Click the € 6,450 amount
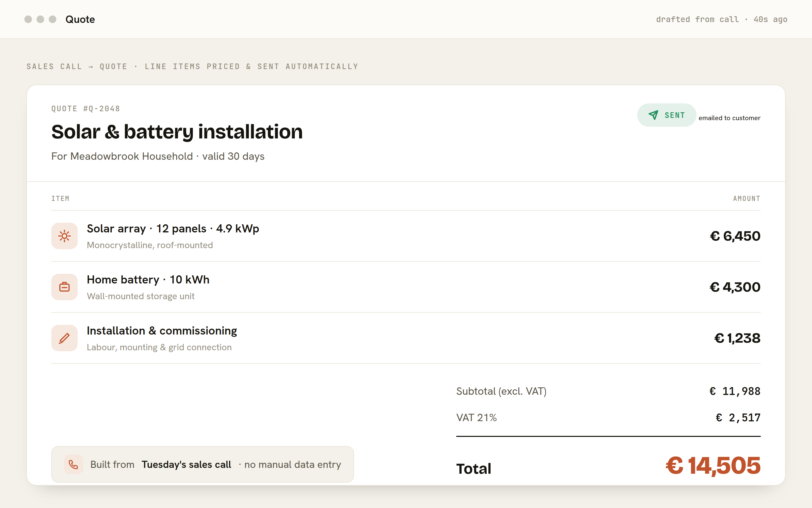Image resolution: width=812 pixels, height=508 pixels. pos(735,236)
